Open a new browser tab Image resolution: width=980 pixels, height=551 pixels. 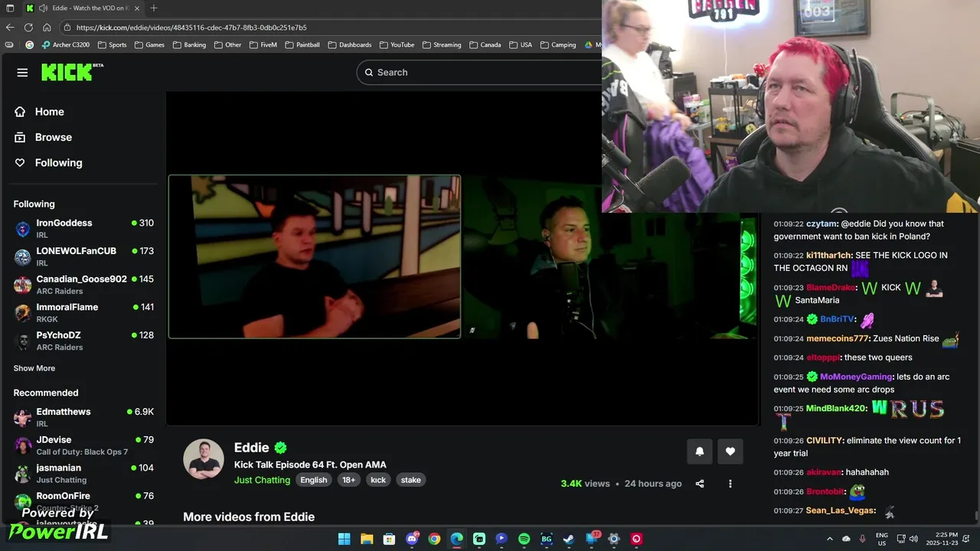[x=154, y=8]
